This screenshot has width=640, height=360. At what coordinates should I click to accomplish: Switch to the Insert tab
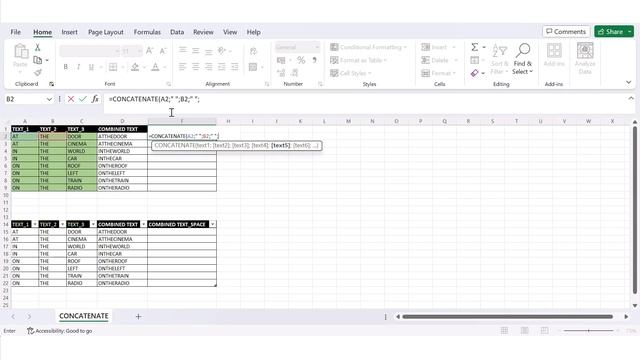pos(69,32)
